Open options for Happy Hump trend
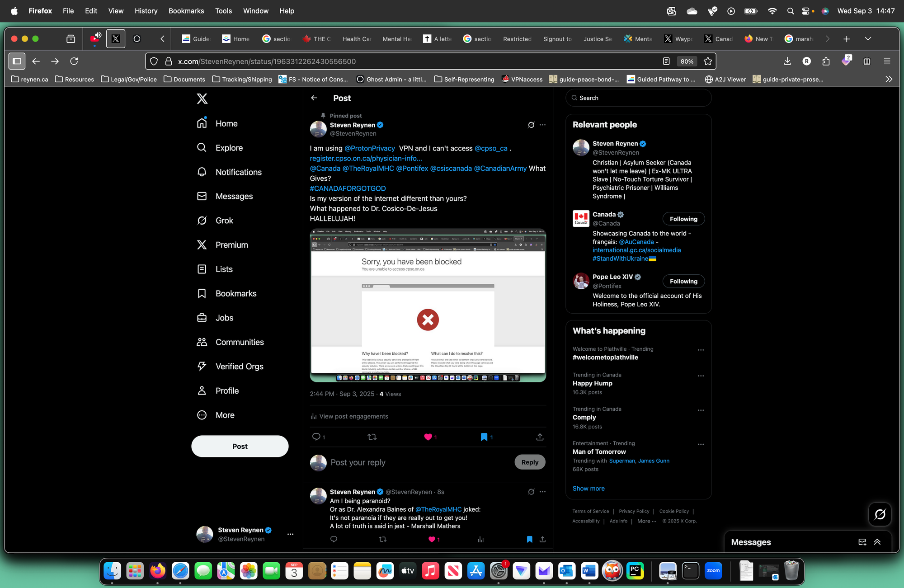This screenshot has width=904, height=588. pos(701,376)
